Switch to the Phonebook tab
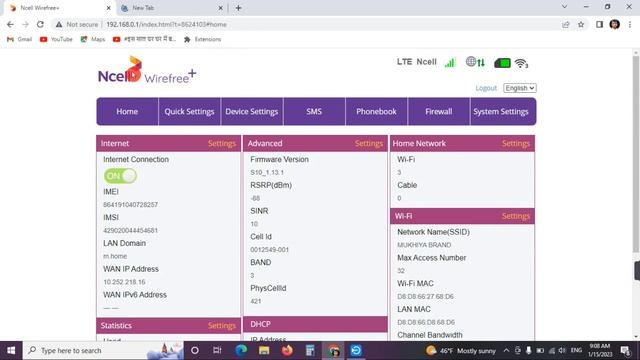640x360 pixels. pos(376,111)
